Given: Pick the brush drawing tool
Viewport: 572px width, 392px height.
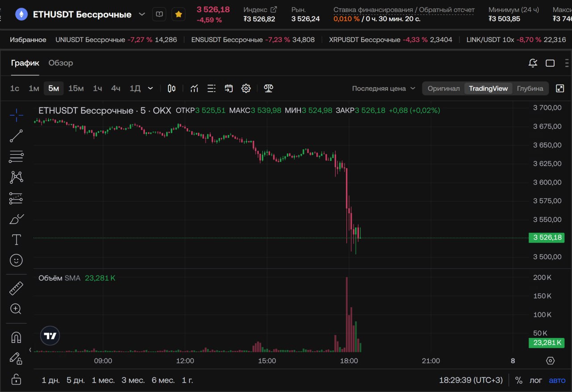Looking at the screenshot, I should (x=16, y=219).
